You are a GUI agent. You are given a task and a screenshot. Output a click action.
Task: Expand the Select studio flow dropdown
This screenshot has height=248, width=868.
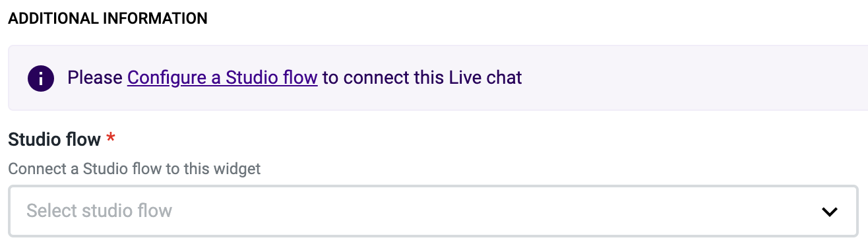433,211
